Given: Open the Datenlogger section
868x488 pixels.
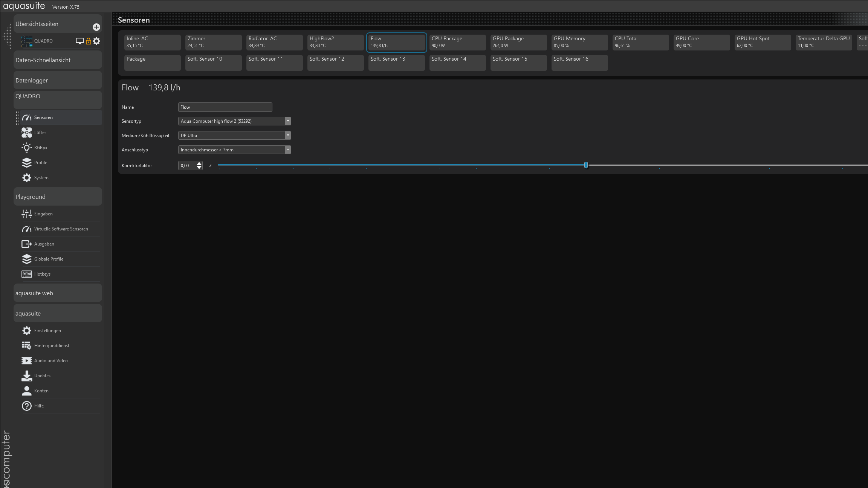Looking at the screenshot, I should click(57, 81).
